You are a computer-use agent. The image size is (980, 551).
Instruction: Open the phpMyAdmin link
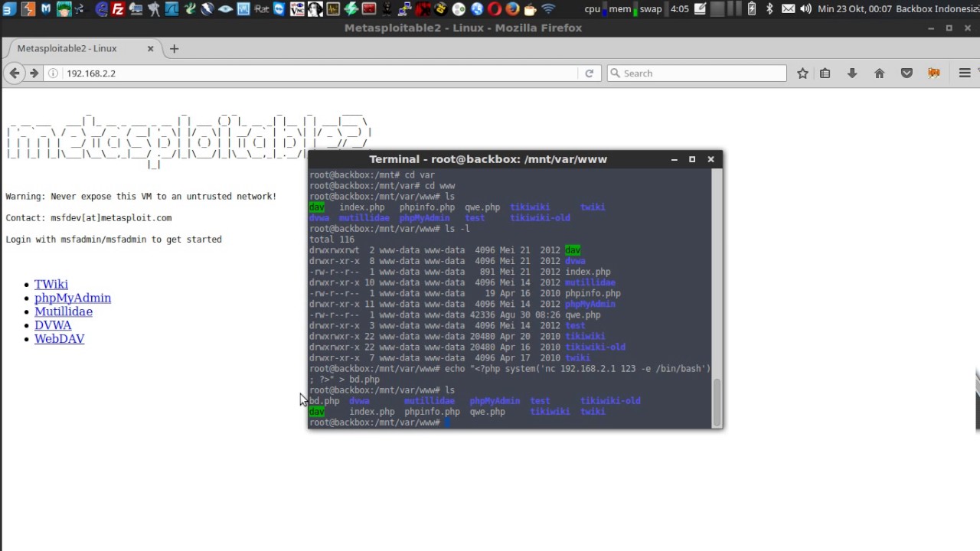tap(73, 298)
